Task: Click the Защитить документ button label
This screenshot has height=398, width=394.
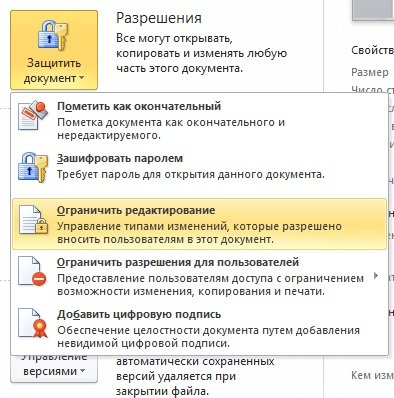Action: [x=54, y=70]
